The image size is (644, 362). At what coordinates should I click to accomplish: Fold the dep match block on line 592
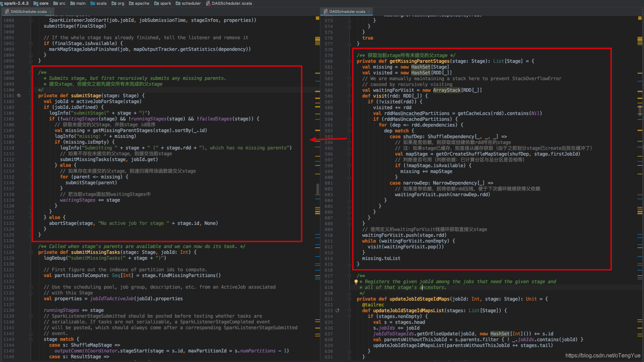(349, 131)
